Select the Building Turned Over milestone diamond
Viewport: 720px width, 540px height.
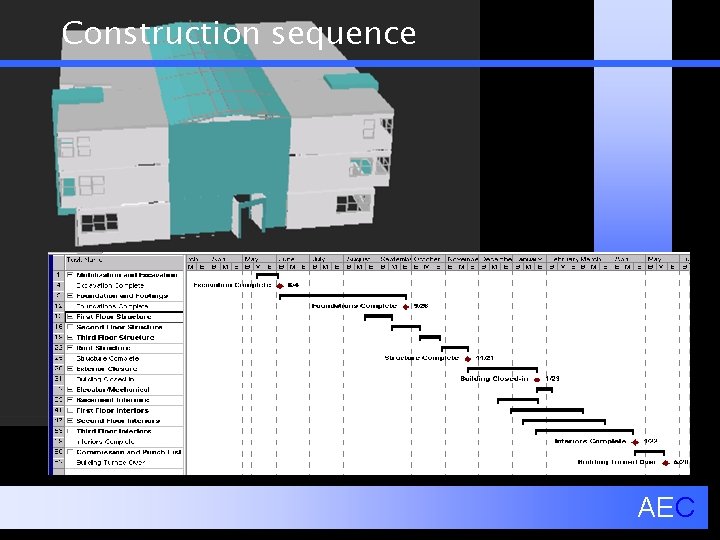tap(665, 463)
